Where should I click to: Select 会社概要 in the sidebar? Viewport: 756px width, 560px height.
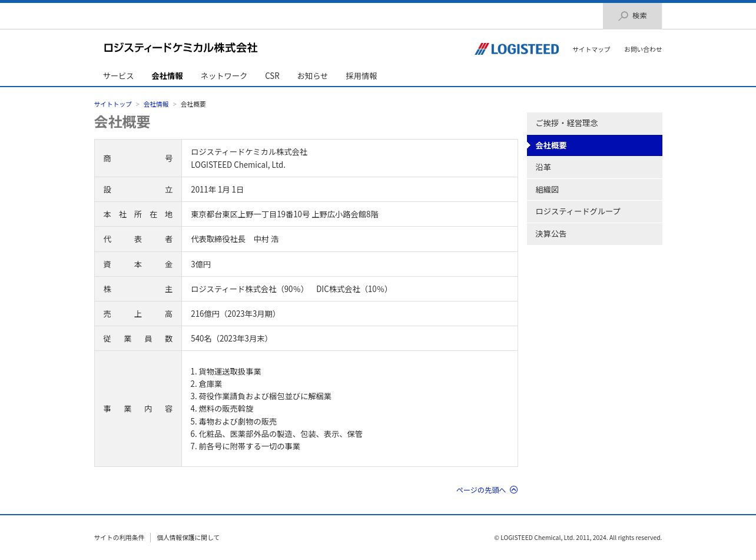point(595,145)
